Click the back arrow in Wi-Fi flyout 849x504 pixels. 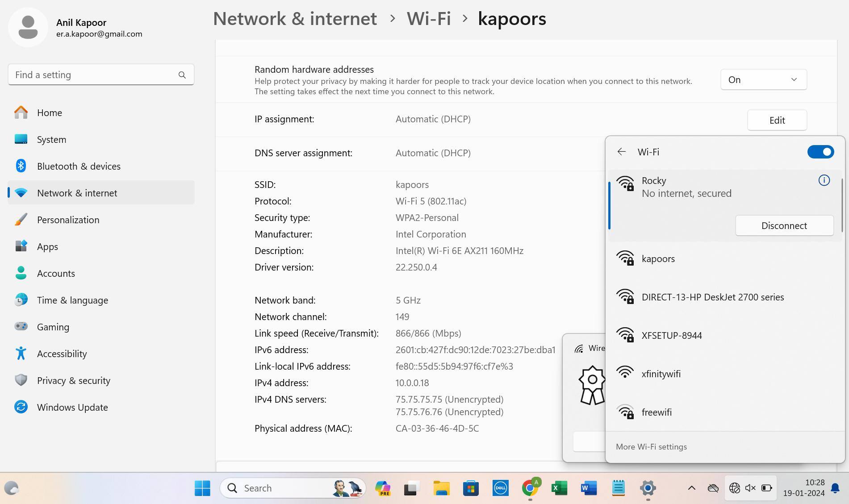click(621, 152)
